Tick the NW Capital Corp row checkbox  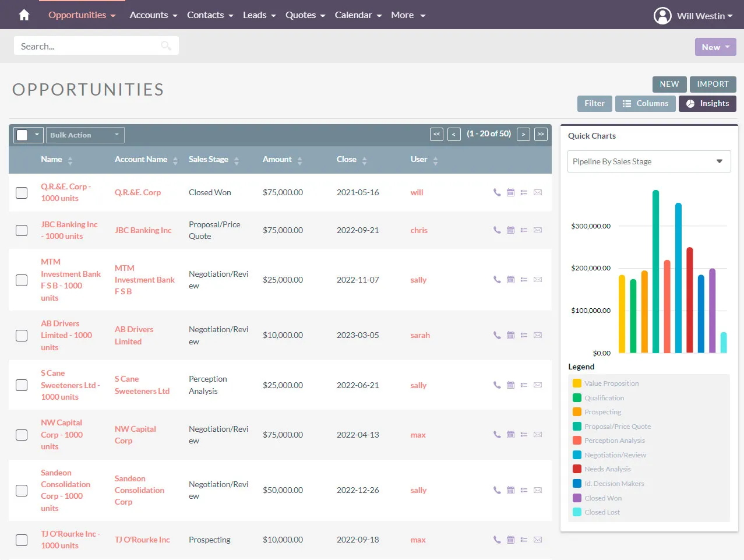click(x=22, y=435)
